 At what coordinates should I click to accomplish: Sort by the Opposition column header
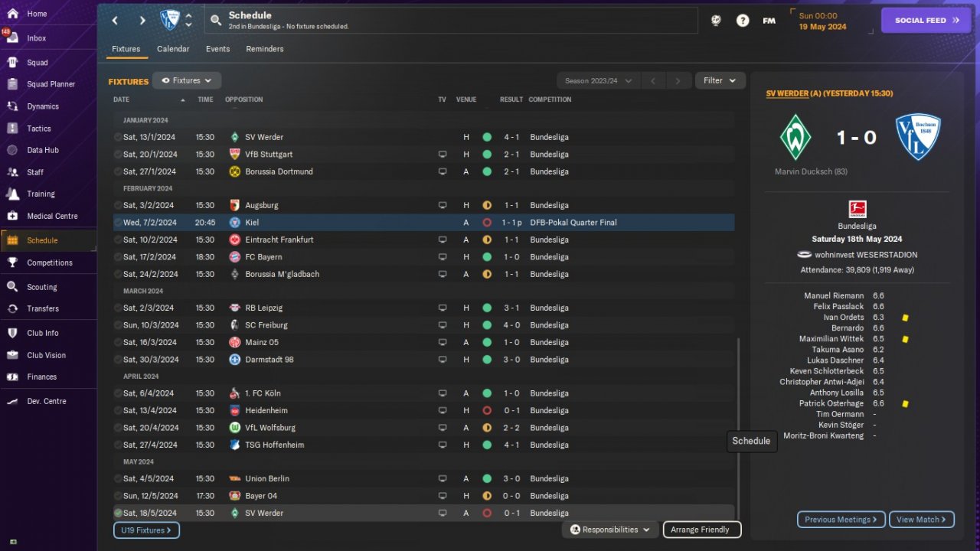click(x=244, y=99)
